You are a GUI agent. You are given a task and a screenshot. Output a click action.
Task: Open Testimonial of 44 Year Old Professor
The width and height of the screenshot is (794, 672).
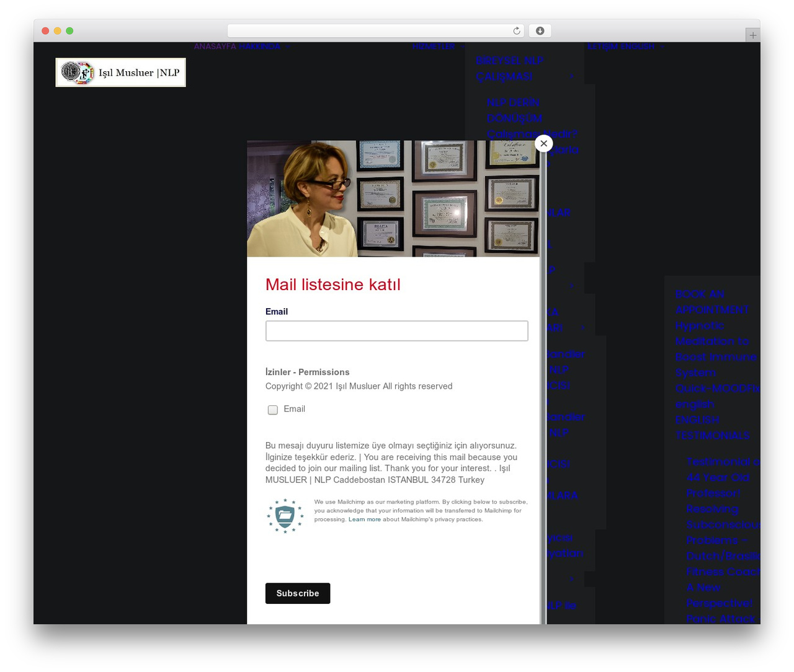(723, 477)
